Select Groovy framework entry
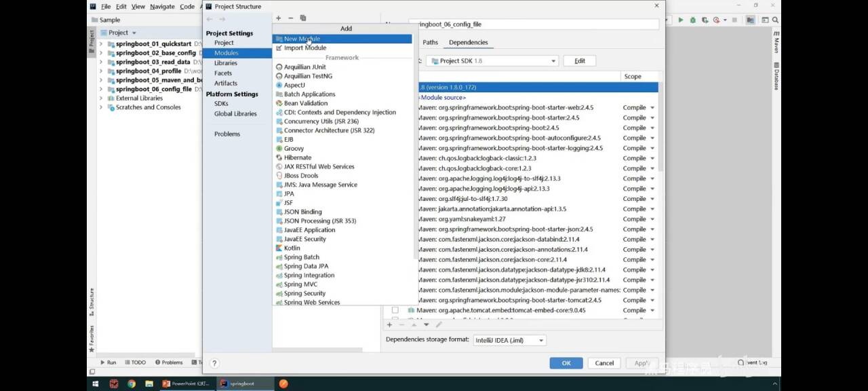 click(x=342, y=149)
